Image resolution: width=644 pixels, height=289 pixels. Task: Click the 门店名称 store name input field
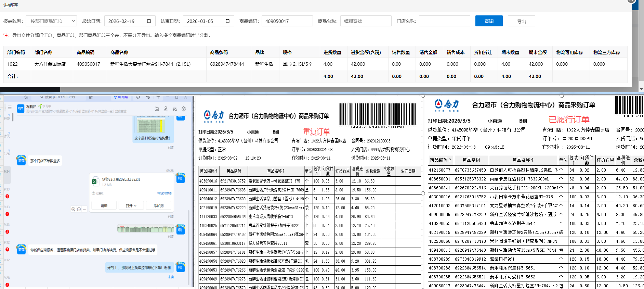[444, 21]
